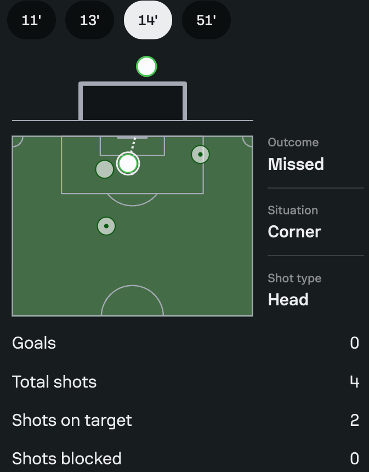Click the Shots blocked stat row

(186, 458)
